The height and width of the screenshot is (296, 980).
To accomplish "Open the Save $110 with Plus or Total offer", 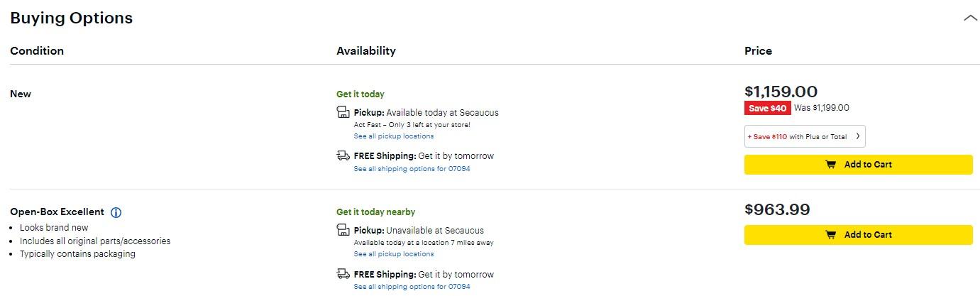I will point(798,136).
